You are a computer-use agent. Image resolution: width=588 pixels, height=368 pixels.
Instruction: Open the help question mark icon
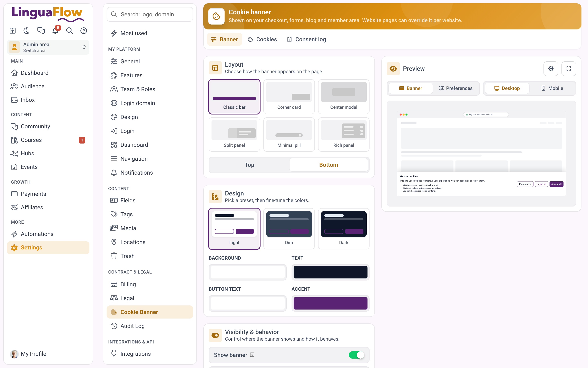pos(84,31)
